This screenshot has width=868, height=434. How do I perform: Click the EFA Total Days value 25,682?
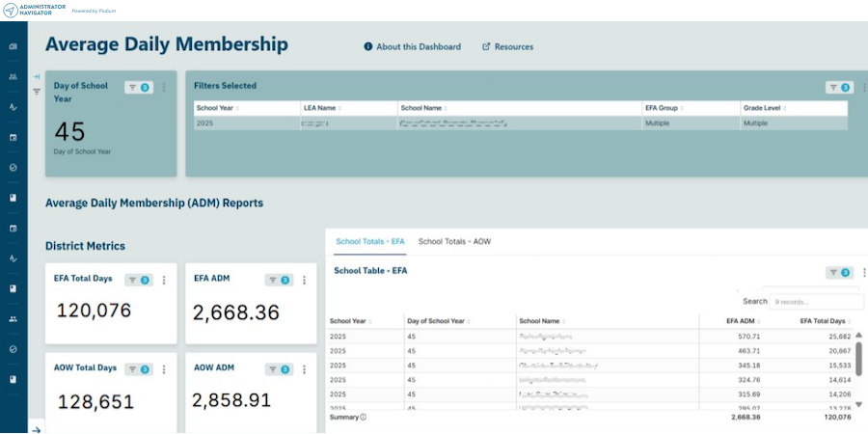pyautogui.click(x=840, y=337)
